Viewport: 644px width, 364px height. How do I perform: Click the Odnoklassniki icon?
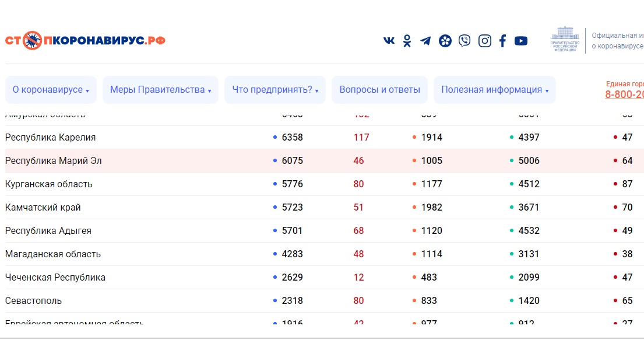tap(406, 40)
